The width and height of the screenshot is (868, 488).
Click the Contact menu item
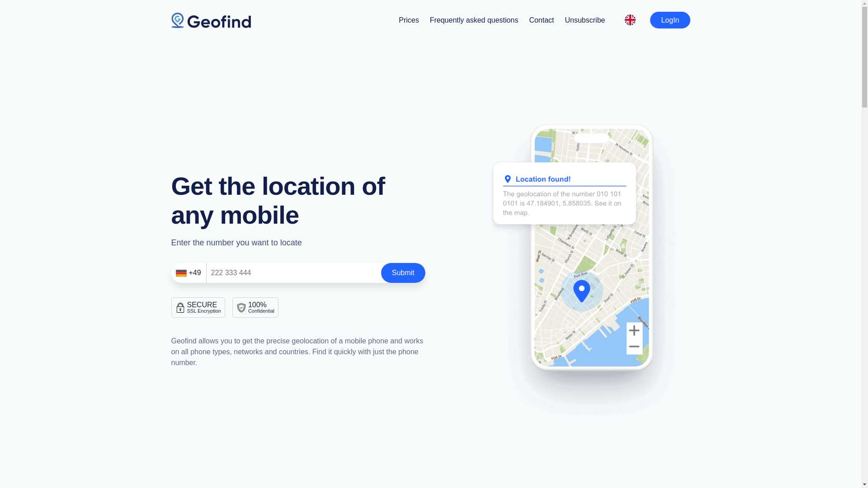pyautogui.click(x=541, y=20)
